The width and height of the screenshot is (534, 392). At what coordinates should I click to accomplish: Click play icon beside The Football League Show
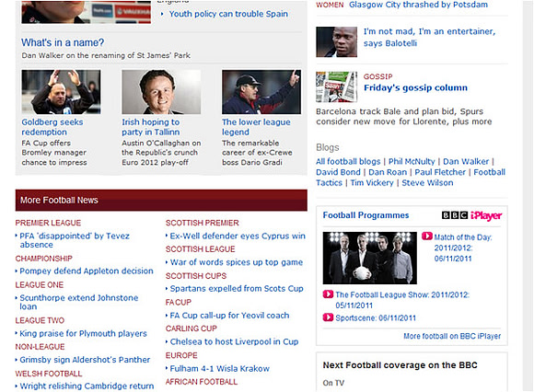click(x=328, y=294)
